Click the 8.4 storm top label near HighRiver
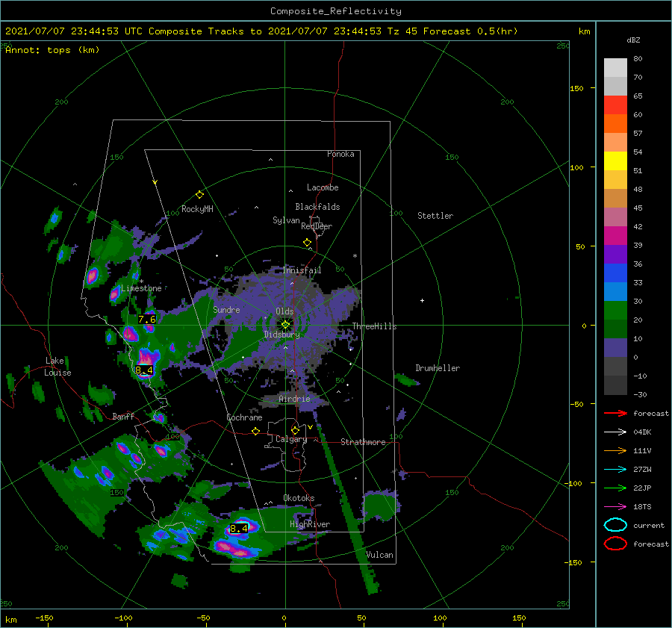Screen dimensions: 672x628 (239, 529)
